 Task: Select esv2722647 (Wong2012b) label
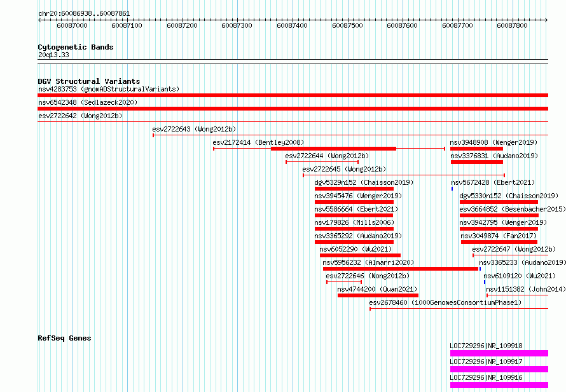point(514,249)
